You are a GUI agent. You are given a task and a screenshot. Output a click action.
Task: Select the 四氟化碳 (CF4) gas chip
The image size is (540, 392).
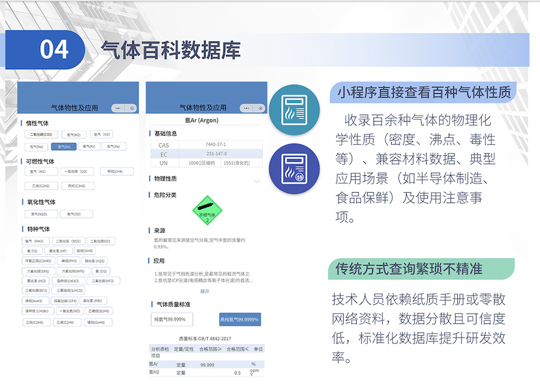point(65,301)
